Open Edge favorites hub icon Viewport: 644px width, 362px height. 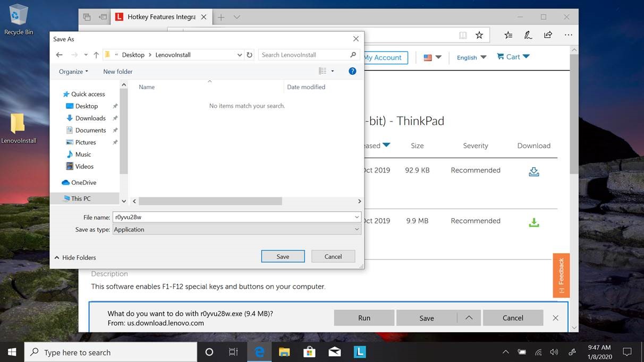click(509, 35)
